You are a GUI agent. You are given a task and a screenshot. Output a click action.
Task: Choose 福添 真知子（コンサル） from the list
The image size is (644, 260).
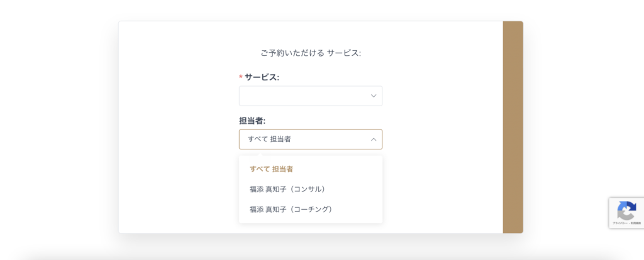pyautogui.click(x=287, y=189)
